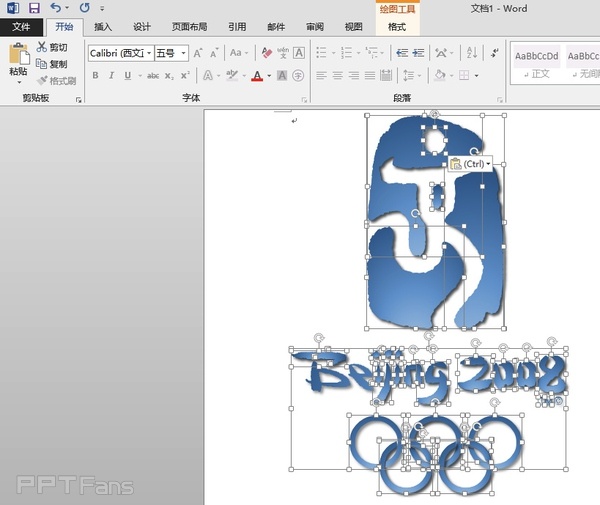Apply the 正文 style from the style gallery

coord(538,63)
